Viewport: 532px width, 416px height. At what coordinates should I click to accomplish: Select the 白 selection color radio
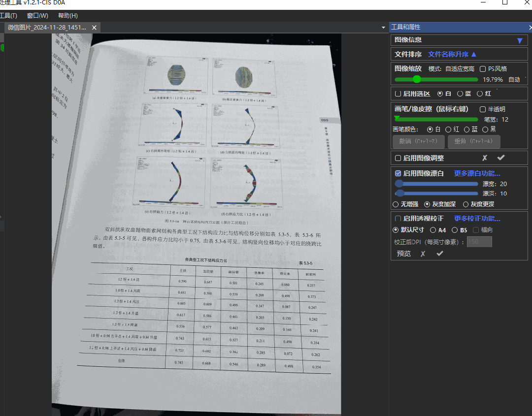tap(440, 94)
